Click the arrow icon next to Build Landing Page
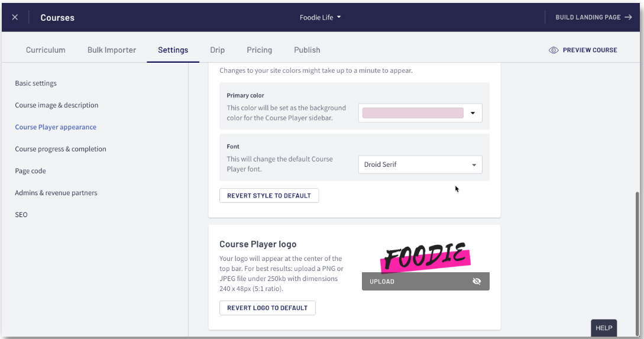 pyautogui.click(x=628, y=17)
